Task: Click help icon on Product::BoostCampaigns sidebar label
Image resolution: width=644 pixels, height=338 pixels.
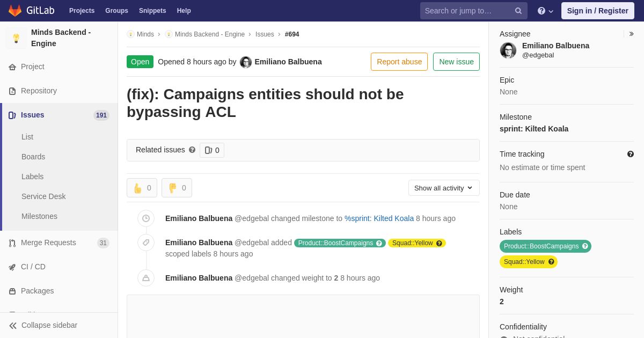Action: click(585, 246)
